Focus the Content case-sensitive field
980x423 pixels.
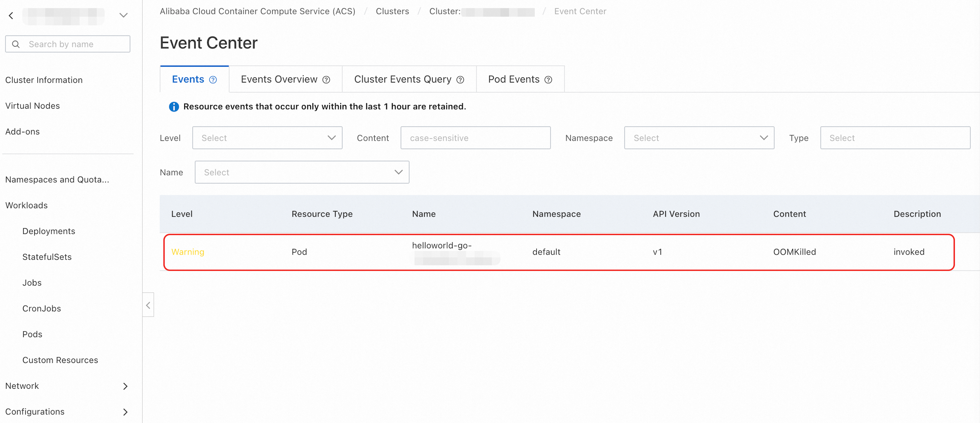(475, 138)
